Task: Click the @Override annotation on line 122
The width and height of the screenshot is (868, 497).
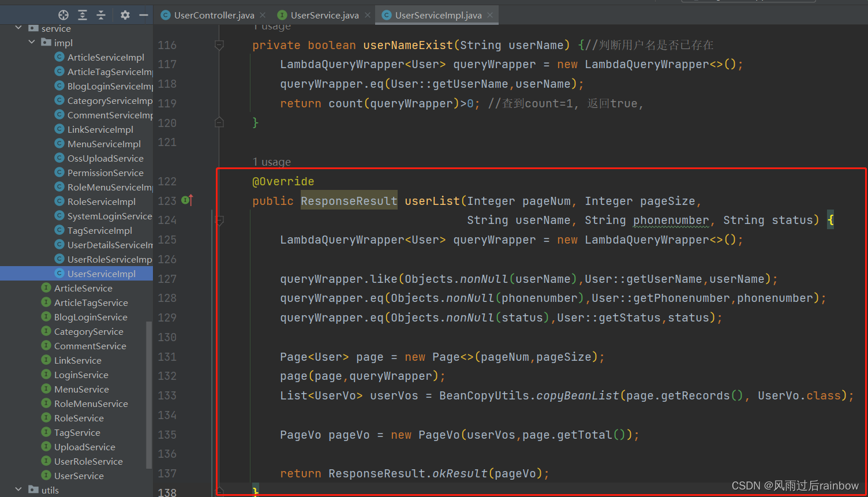Action: (x=283, y=181)
